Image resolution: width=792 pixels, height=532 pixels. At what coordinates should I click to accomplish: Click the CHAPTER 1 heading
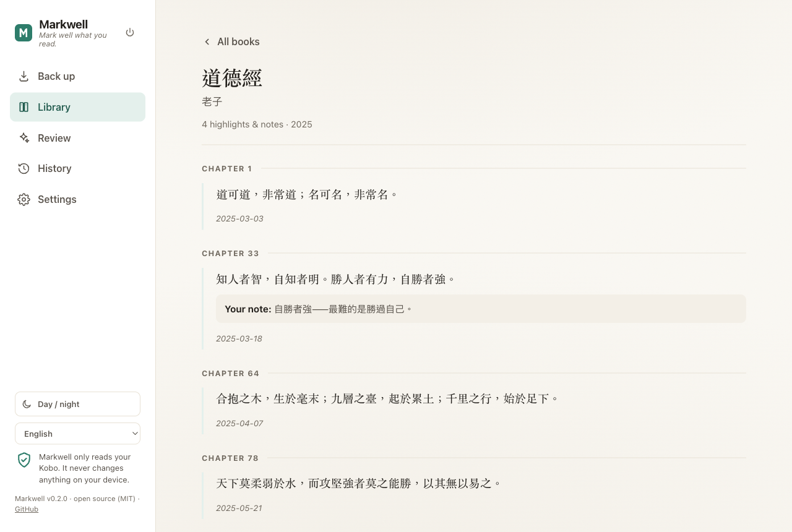(227, 168)
